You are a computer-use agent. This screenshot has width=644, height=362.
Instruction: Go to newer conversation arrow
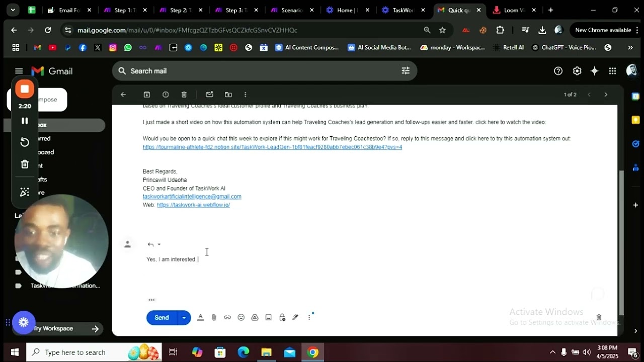point(589,95)
